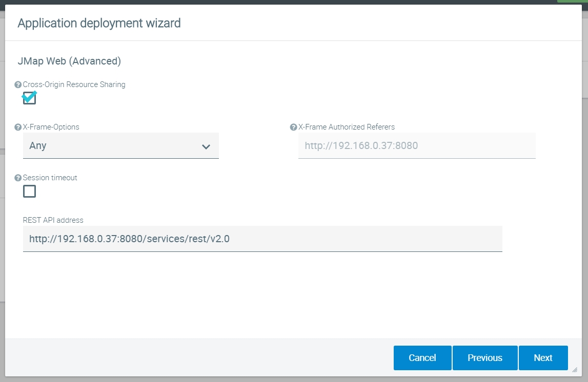Click the help icon beside Cross-Origin Resource Sharing
This screenshot has height=382, width=588.
pyautogui.click(x=18, y=85)
